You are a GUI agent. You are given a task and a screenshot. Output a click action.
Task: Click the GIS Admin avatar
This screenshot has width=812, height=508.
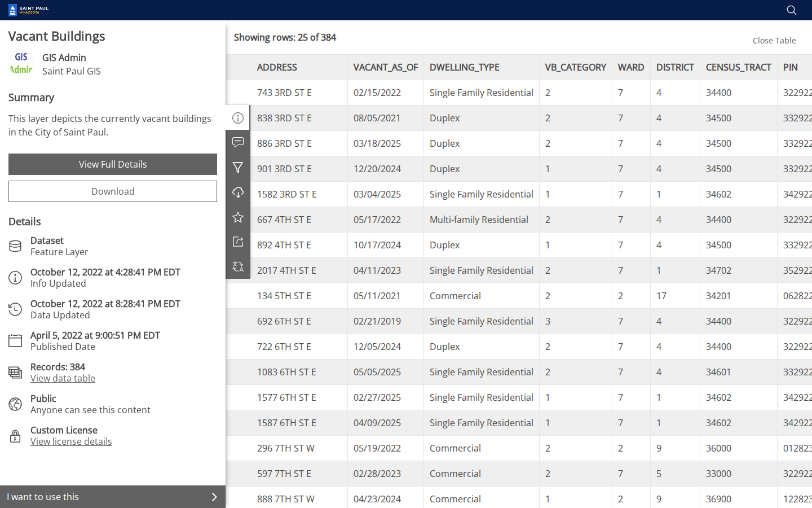click(21, 63)
